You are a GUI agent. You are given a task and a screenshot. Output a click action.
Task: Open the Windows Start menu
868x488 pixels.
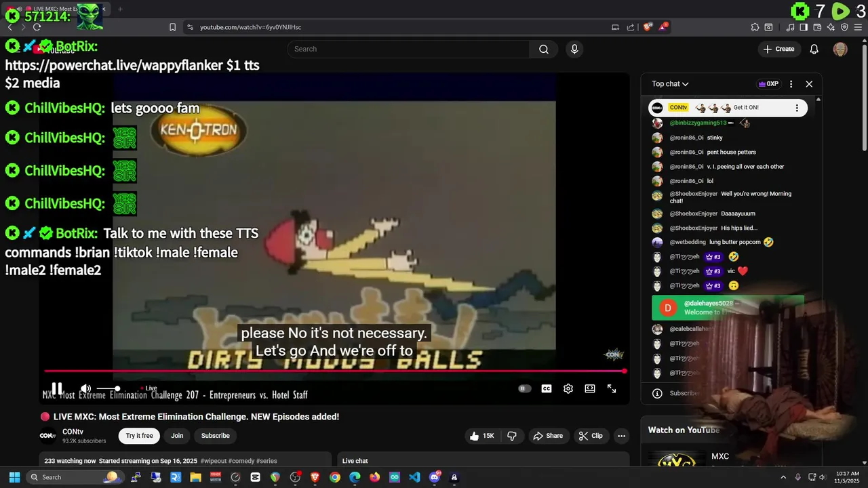coord(14,477)
